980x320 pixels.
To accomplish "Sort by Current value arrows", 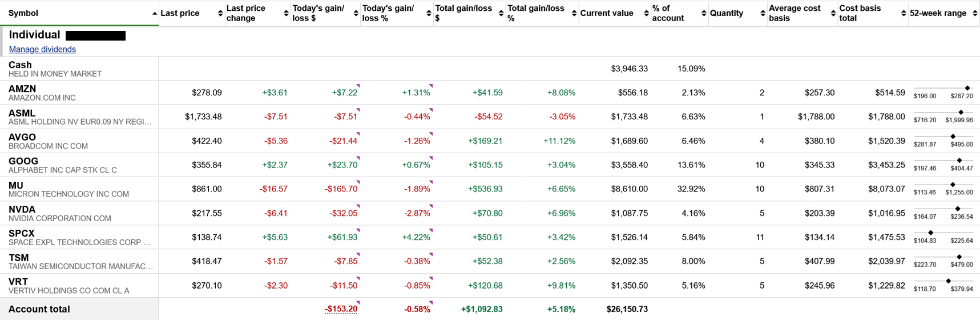I will pos(646,13).
